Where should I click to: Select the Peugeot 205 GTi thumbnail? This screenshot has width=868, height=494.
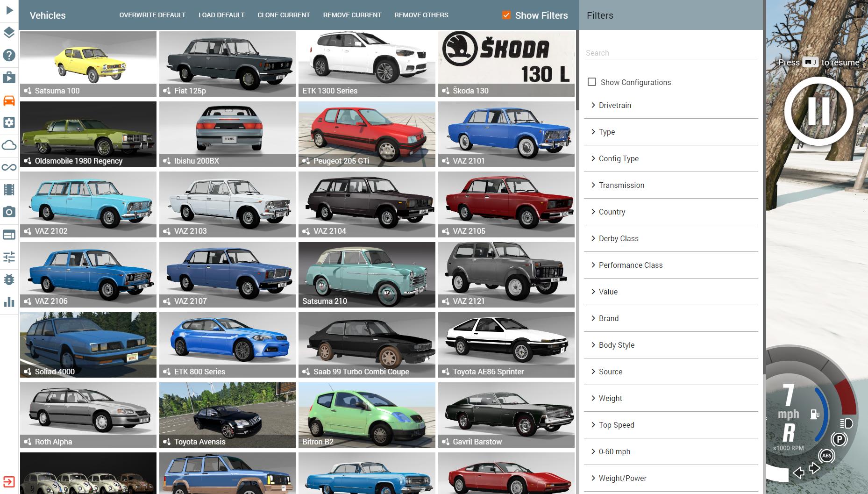click(367, 134)
